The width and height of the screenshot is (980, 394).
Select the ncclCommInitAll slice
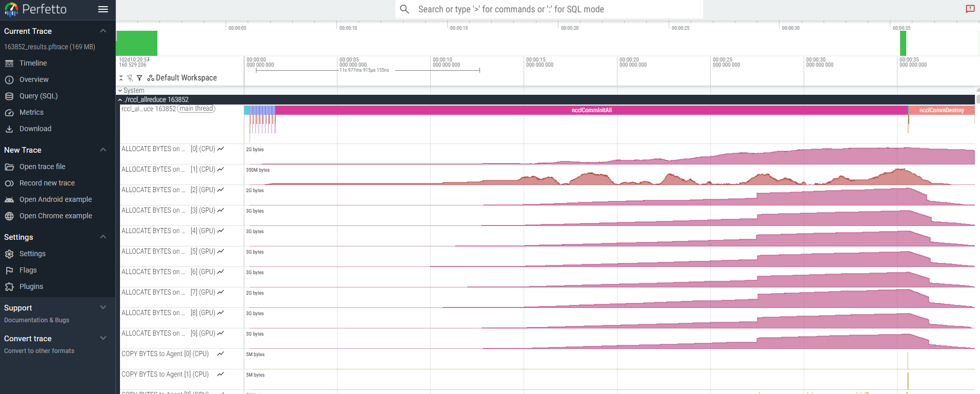(591, 110)
